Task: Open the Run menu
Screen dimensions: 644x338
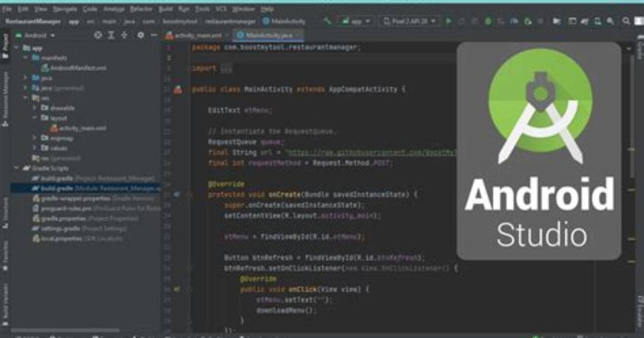Action: [184, 9]
